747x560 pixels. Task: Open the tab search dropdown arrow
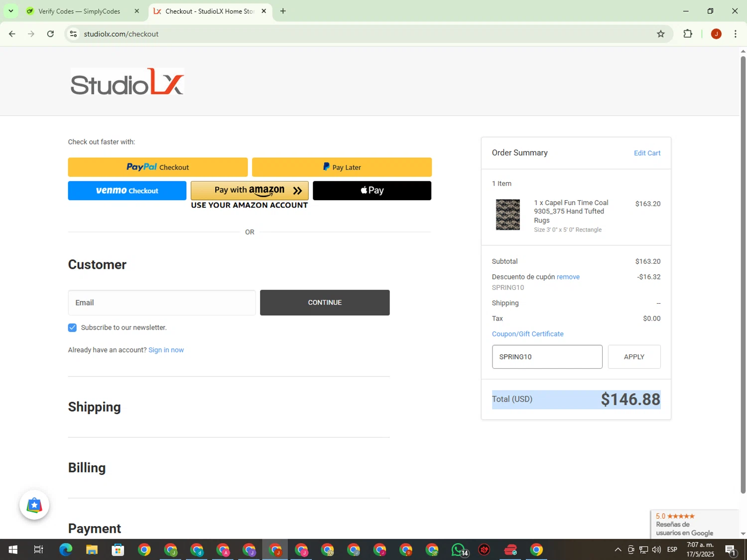pos(10,11)
